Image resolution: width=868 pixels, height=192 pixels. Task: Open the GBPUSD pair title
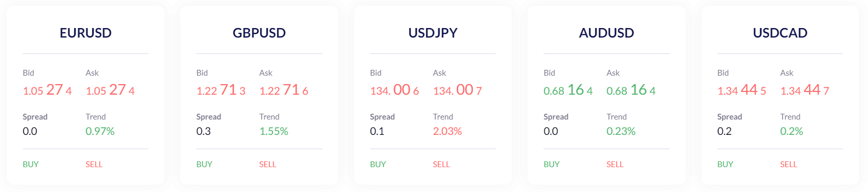pos(259,33)
